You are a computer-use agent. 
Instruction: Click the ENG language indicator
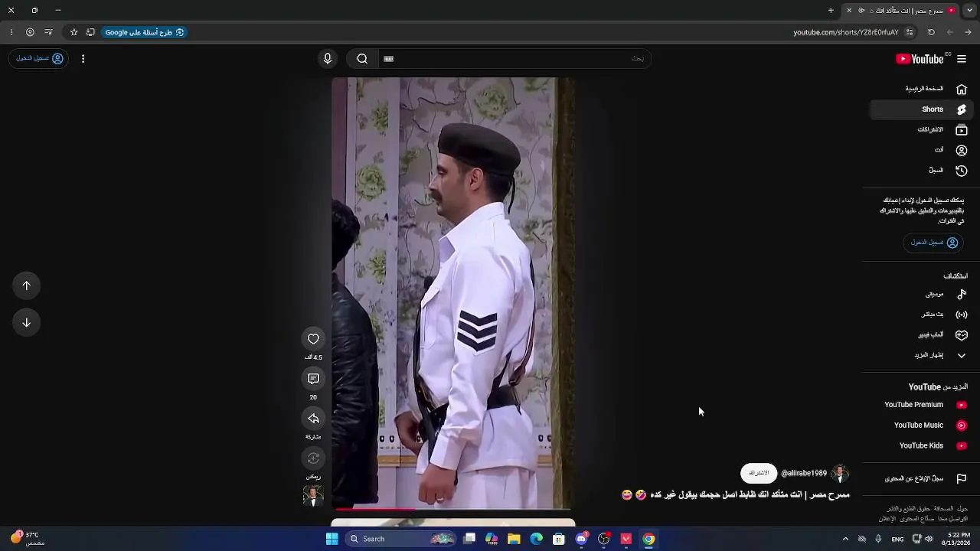(897, 540)
